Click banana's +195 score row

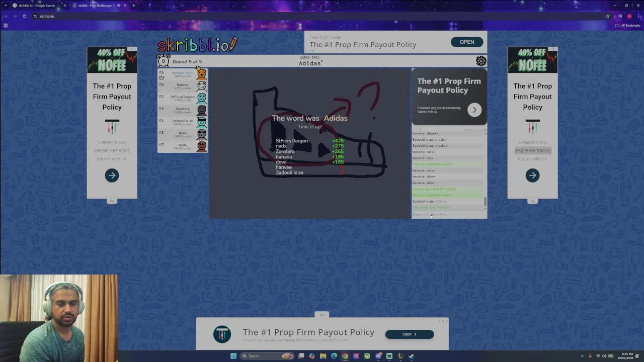point(309,156)
